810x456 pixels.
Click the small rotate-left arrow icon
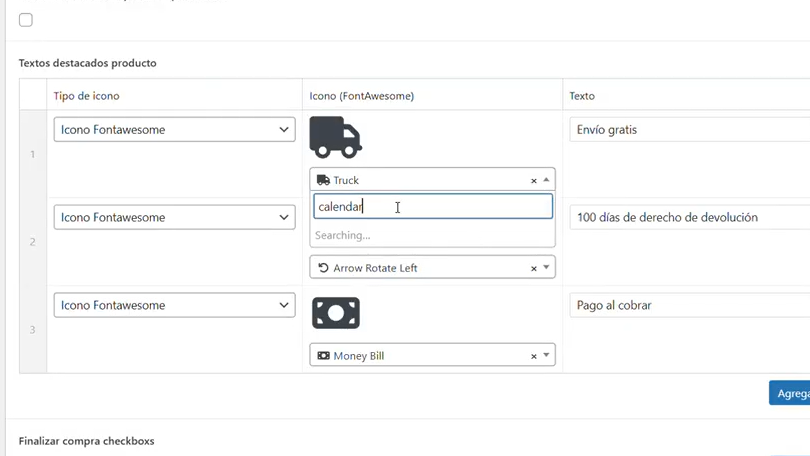(x=323, y=268)
